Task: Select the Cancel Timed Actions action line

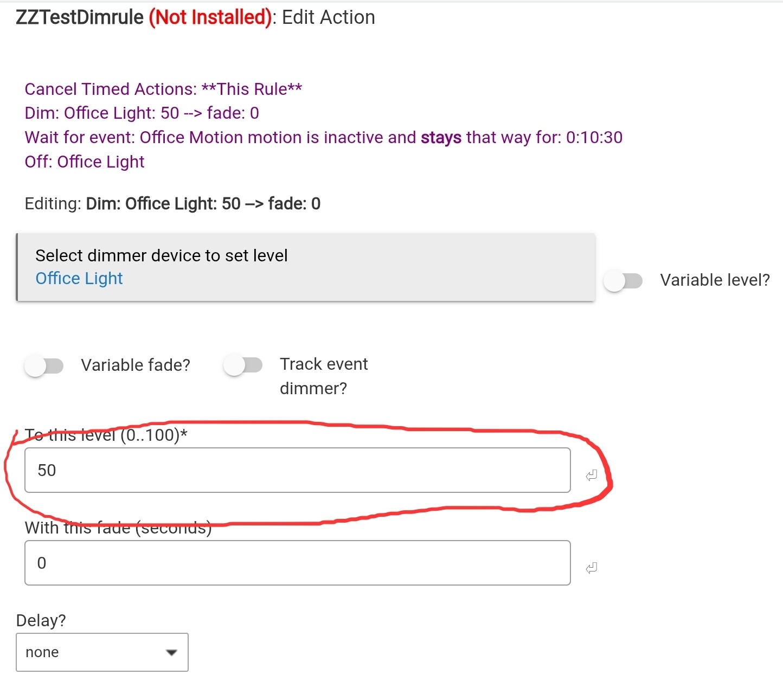Action: pyautogui.click(x=163, y=89)
